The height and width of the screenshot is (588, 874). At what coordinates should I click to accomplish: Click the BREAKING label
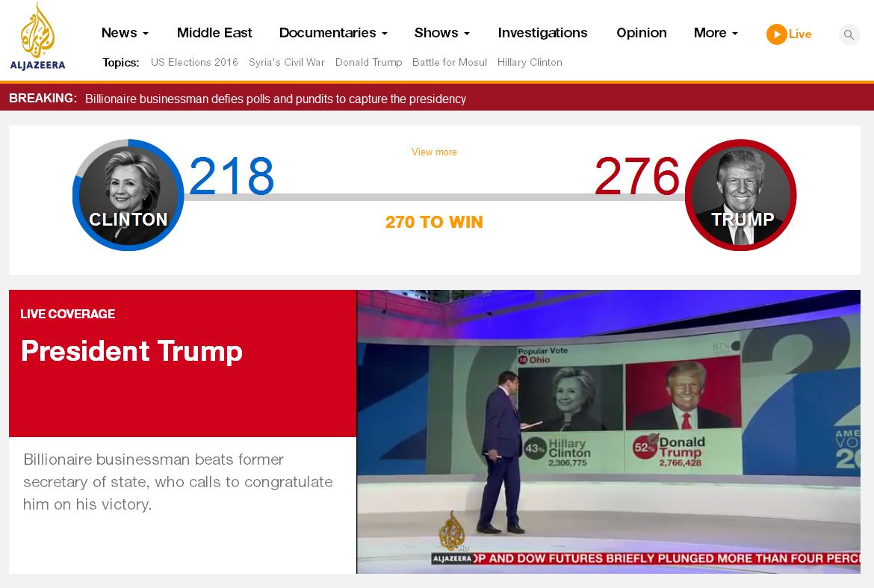click(43, 98)
